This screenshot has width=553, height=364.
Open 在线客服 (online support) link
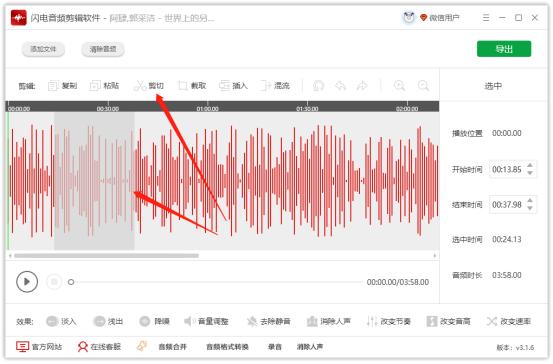[x=99, y=347]
